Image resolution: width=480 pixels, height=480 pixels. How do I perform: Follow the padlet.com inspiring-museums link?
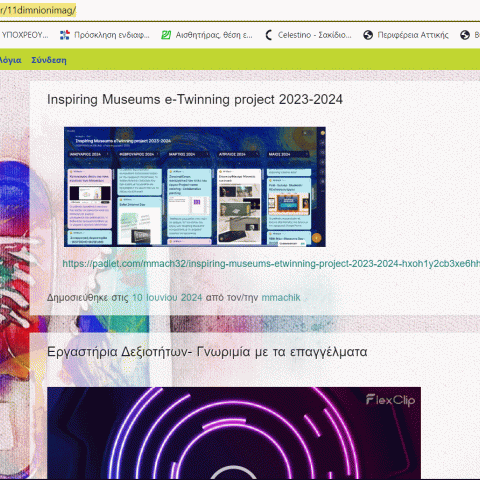tap(271, 264)
